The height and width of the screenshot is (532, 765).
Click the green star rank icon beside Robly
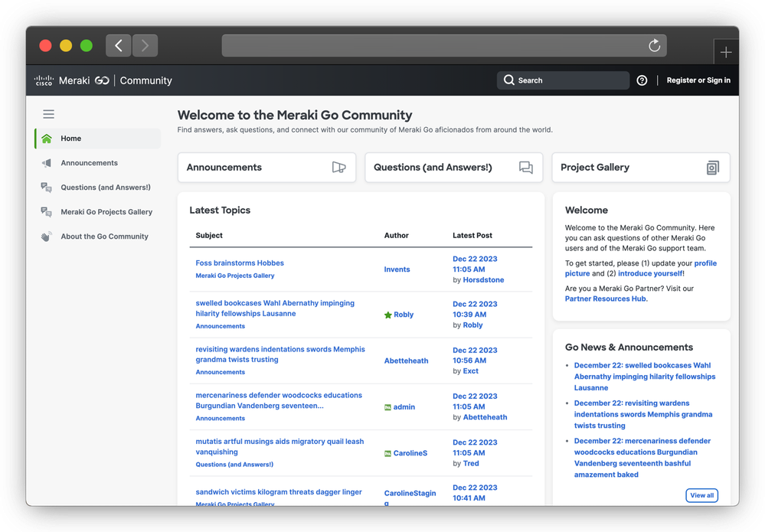click(x=388, y=315)
